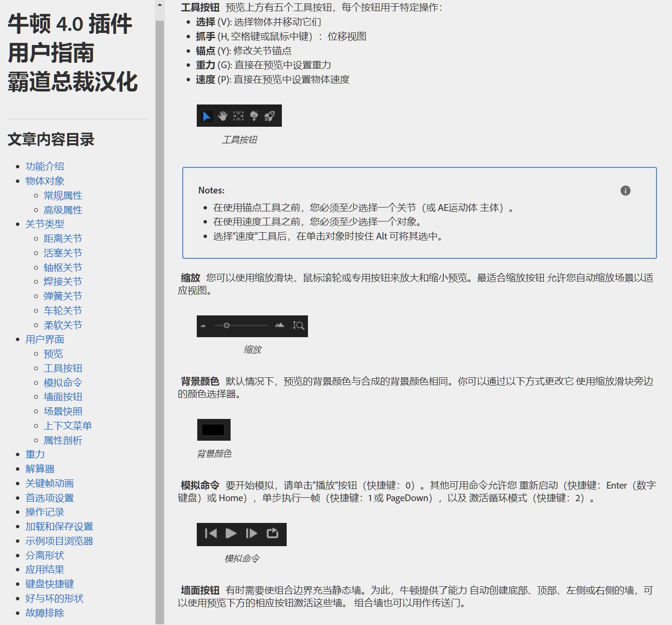Open the 示例项目浏览器 link
The image size is (672, 625).
pos(59,541)
